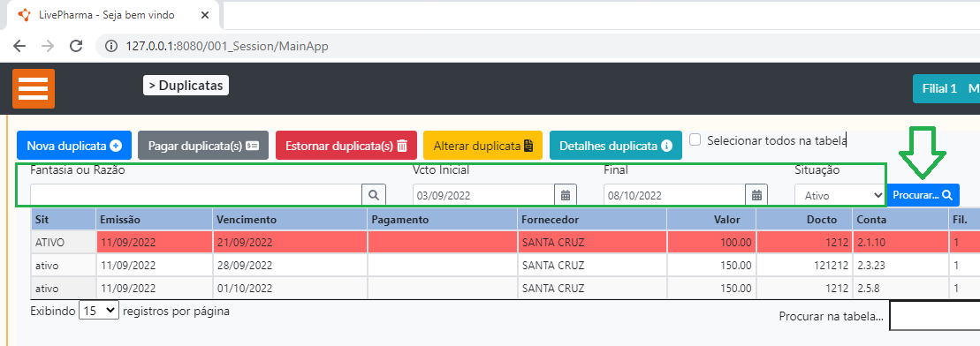
Task: Click the address bar URL
Action: [x=227, y=46]
